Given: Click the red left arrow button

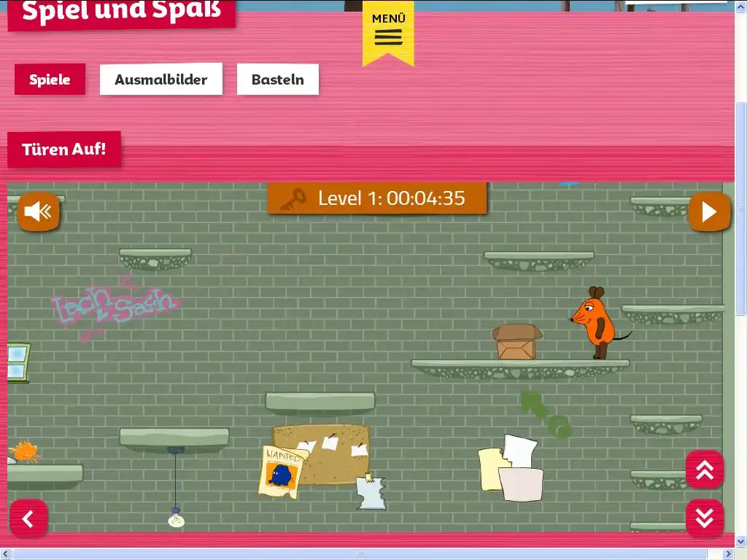Looking at the screenshot, I should coord(28,518).
